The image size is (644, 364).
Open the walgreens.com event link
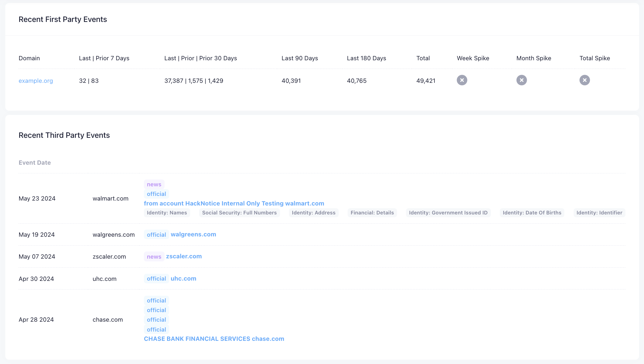click(x=193, y=235)
